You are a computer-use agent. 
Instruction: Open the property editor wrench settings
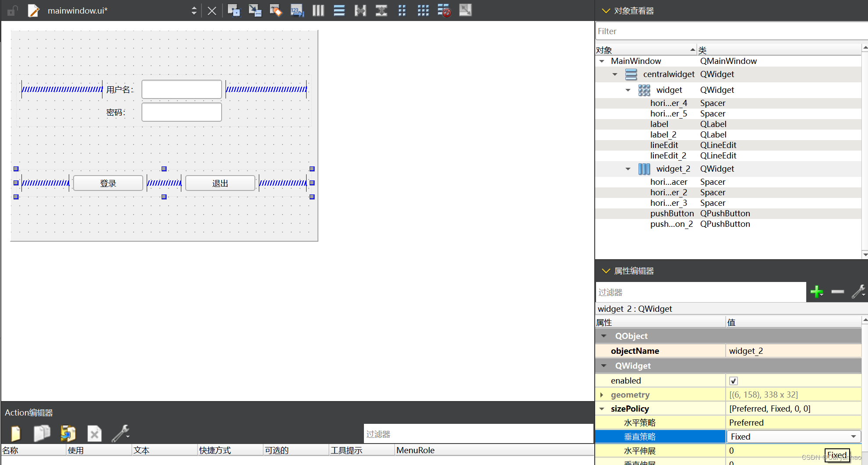click(858, 292)
